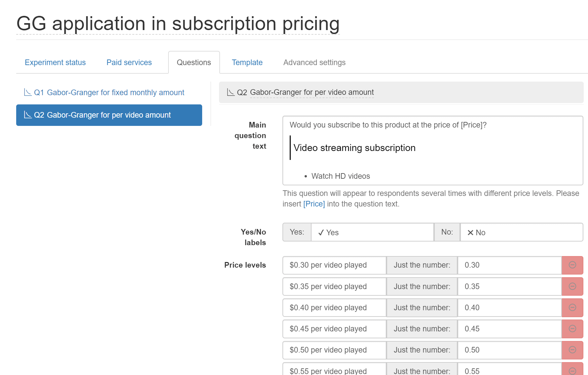Edit the $0.35 per video played label
The height and width of the screenshot is (375, 588).
tap(334, 286)
